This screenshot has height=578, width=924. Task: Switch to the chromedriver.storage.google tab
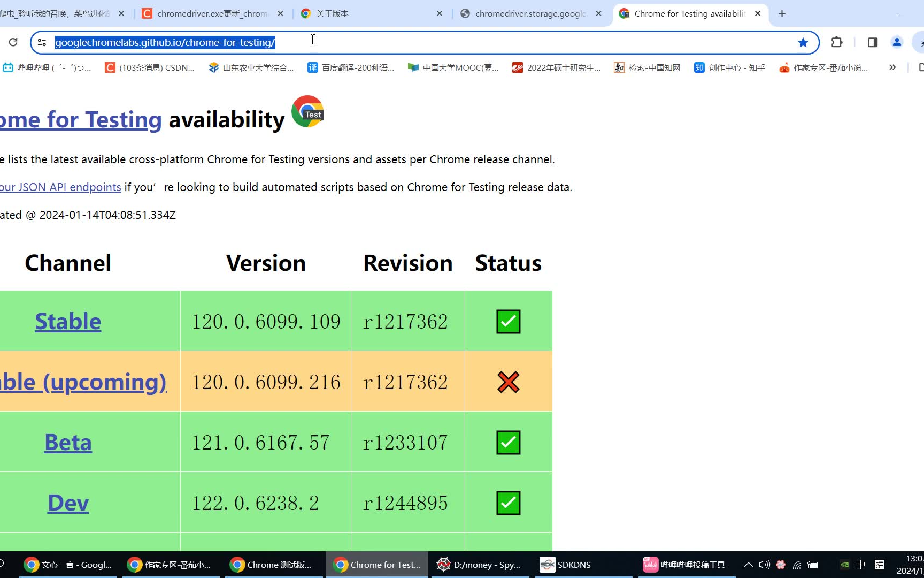530,13
